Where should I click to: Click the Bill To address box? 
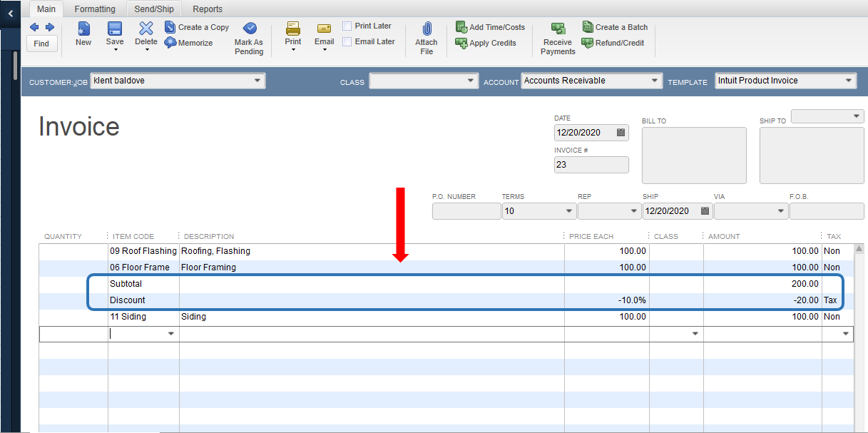(x=694, y=156)
